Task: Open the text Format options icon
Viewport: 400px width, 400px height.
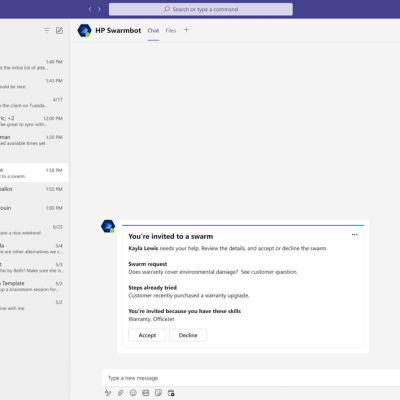Action: [x=108, y=393]
